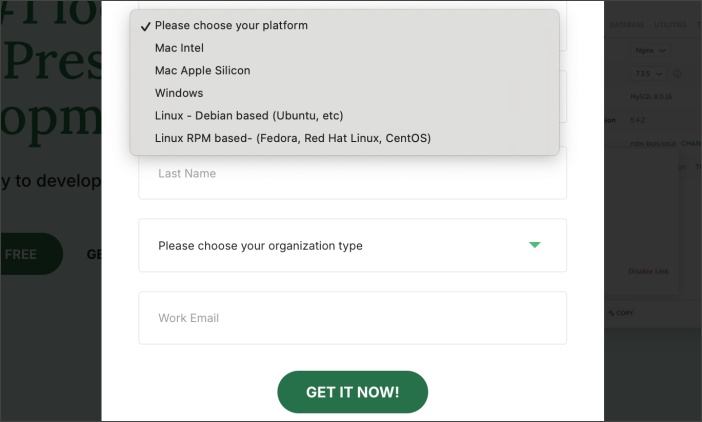This screenshot has height=422, width=702.
Task: Focus the Work Email input
Action: pyautogui.click(x=352, y=318)
